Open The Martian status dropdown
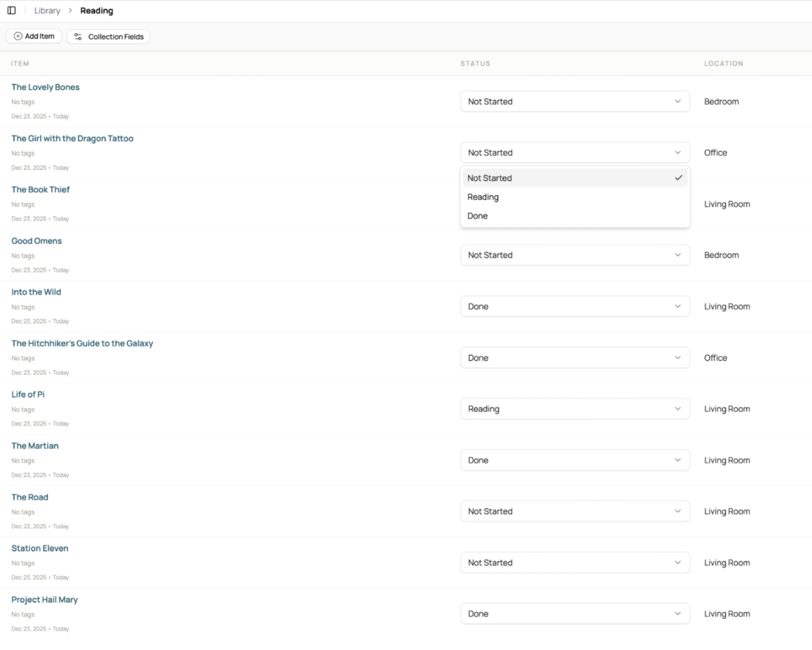 tap(575, 460)
